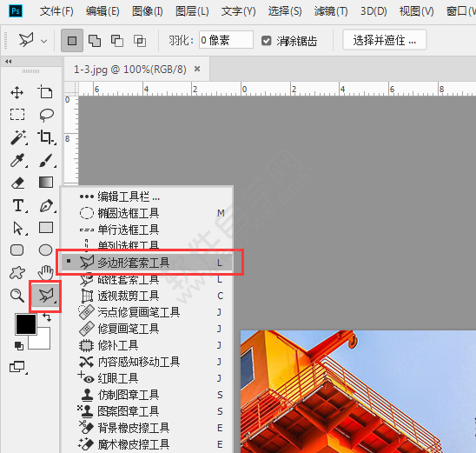Choose 红眼工具 from the flyout
The image size is (476, 453).
(147, 378)
